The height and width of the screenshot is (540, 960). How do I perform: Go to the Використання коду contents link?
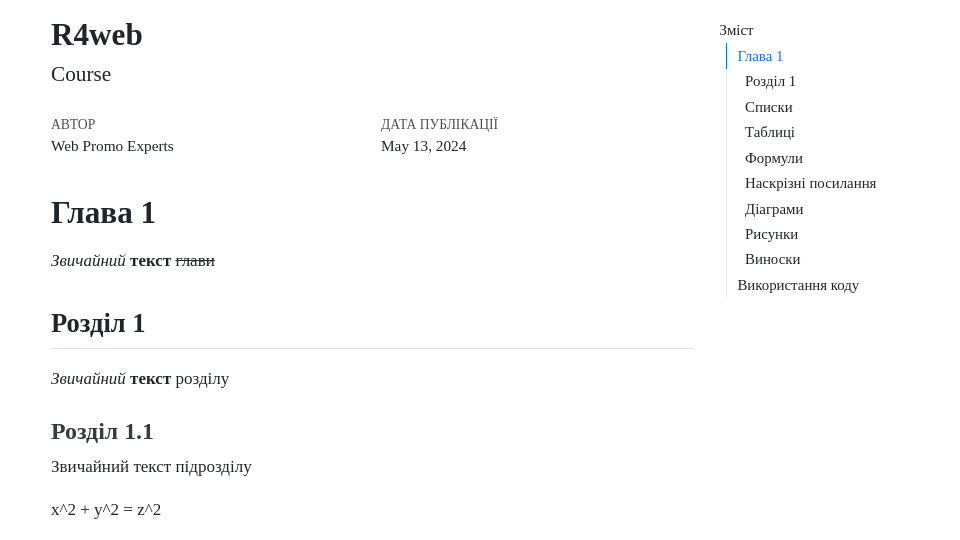pyautogui.click(x=798, y=285)
